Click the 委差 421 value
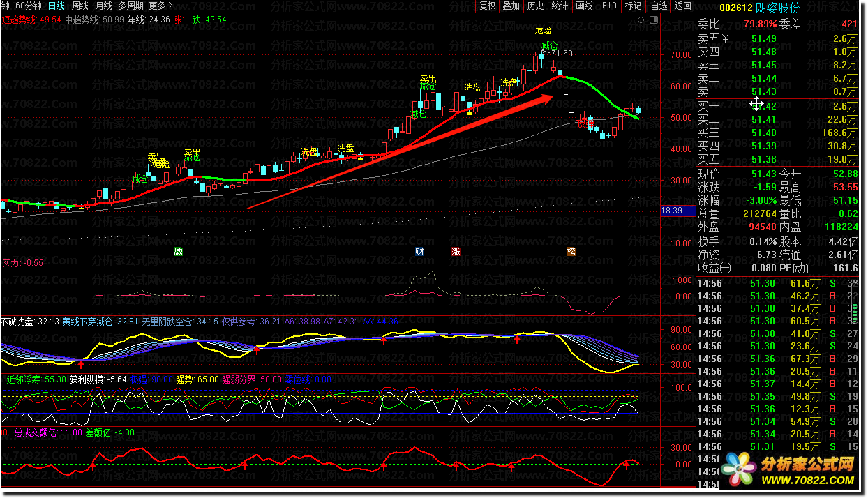 click(x=848, y=24)
